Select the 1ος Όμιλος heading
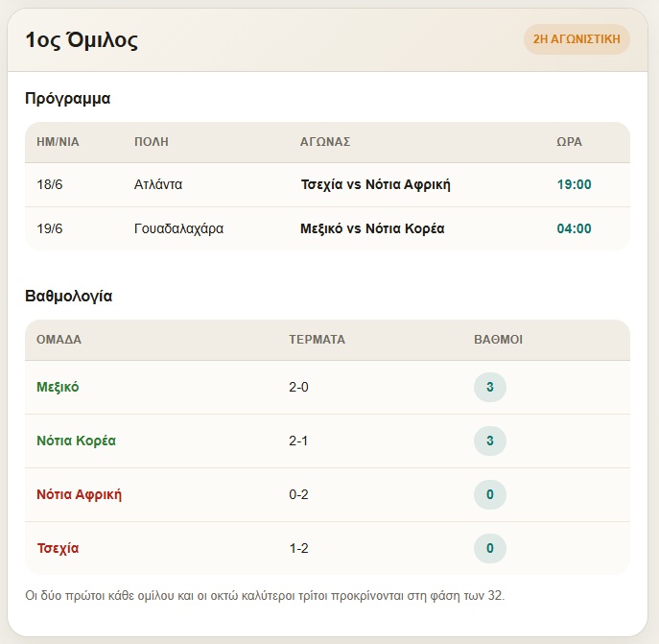Screen dimensions: 659x644 click(82, 40)
